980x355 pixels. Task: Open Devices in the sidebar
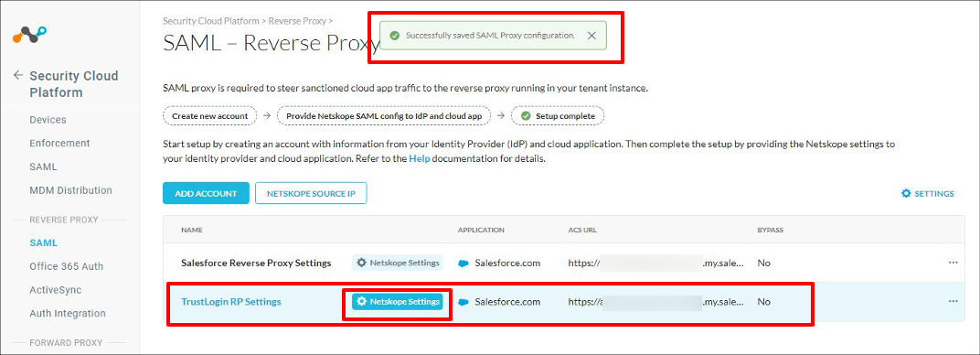[48, 119]
